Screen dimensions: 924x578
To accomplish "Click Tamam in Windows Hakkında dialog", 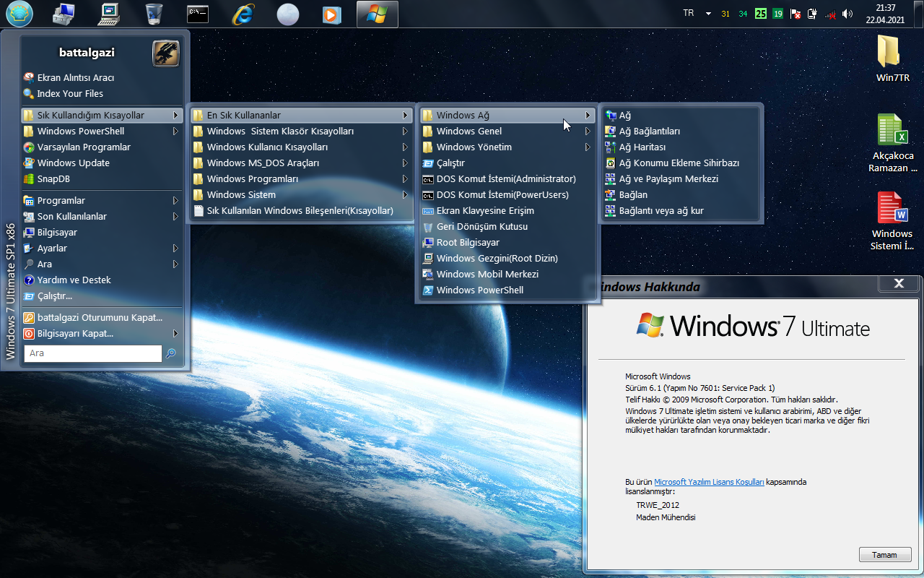I will tap(885, 555).
